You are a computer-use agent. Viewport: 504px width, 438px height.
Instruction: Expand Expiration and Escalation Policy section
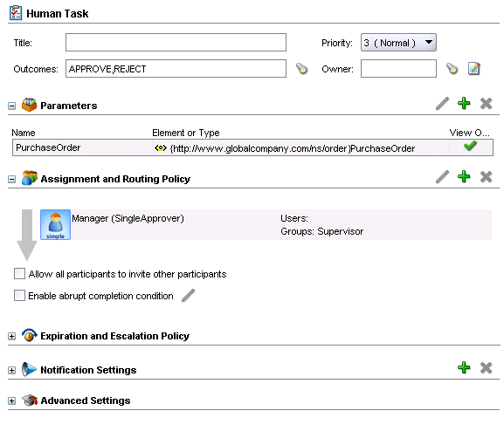point(12,336)
